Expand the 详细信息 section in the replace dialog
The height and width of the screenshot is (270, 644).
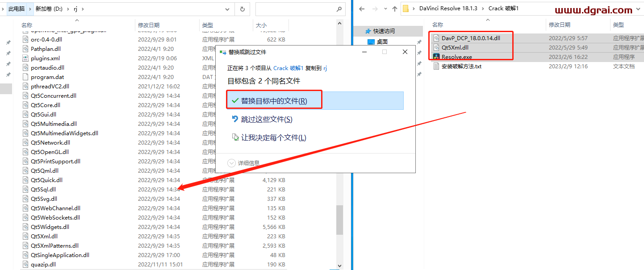pos(246,163)
